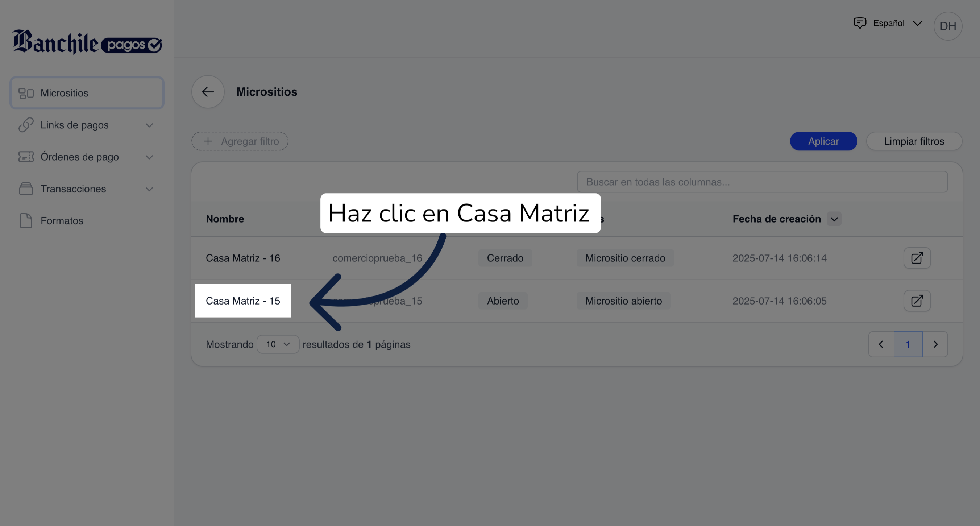980x526 pixels.
Task: Expand the Links de pagos chevron
Action: click(x=149, y=125)
